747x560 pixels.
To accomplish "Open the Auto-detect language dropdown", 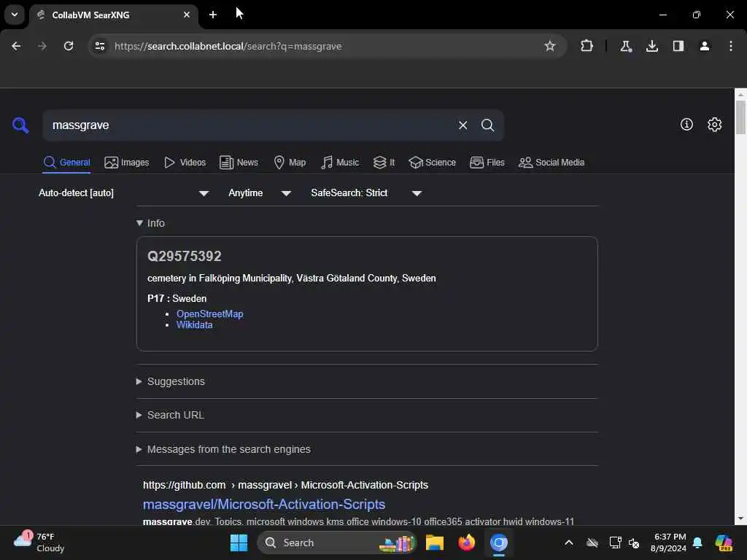I will [124, 192].
